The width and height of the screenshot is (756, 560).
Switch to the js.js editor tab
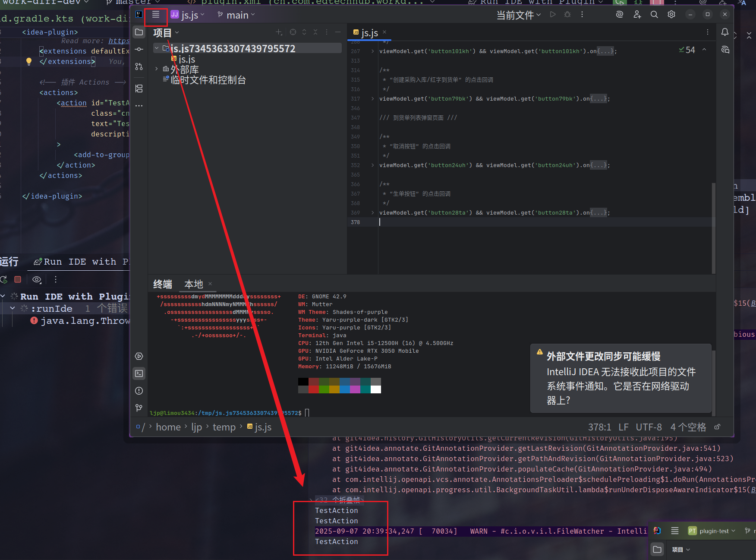369,33
